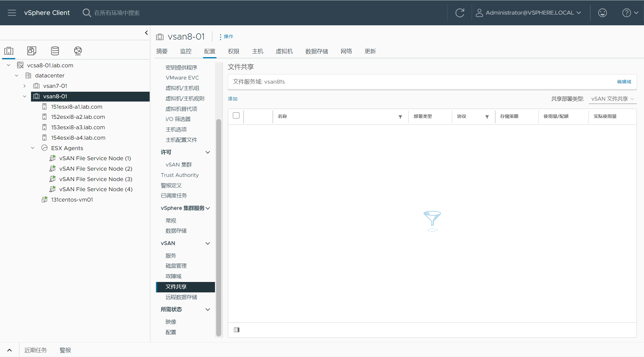Switch to the 权限 tab
The width and height of the screenshot is (644, 357).
(x=234, y=51)
